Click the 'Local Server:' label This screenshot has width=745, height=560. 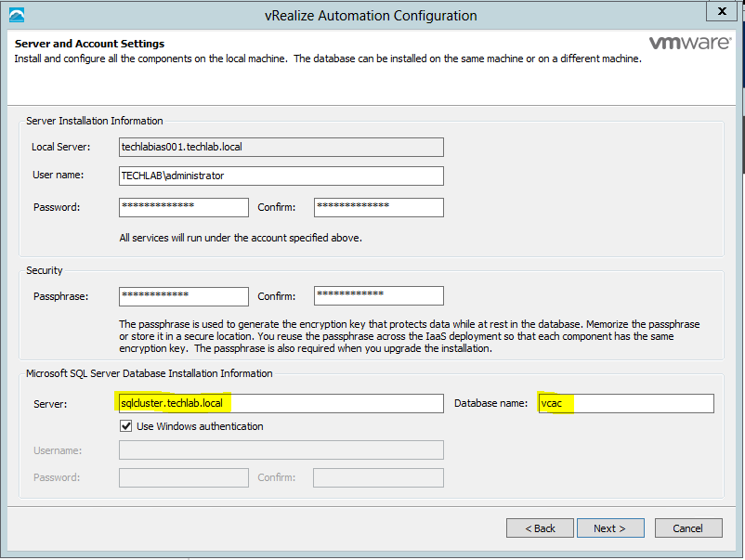click(60, 148)
